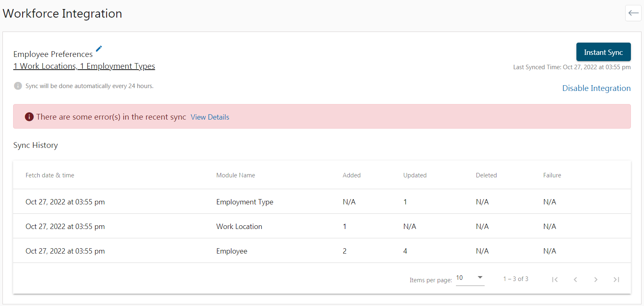Click the Sync History heading
Screen dimensions: 644x306
[x=36, y=145]
